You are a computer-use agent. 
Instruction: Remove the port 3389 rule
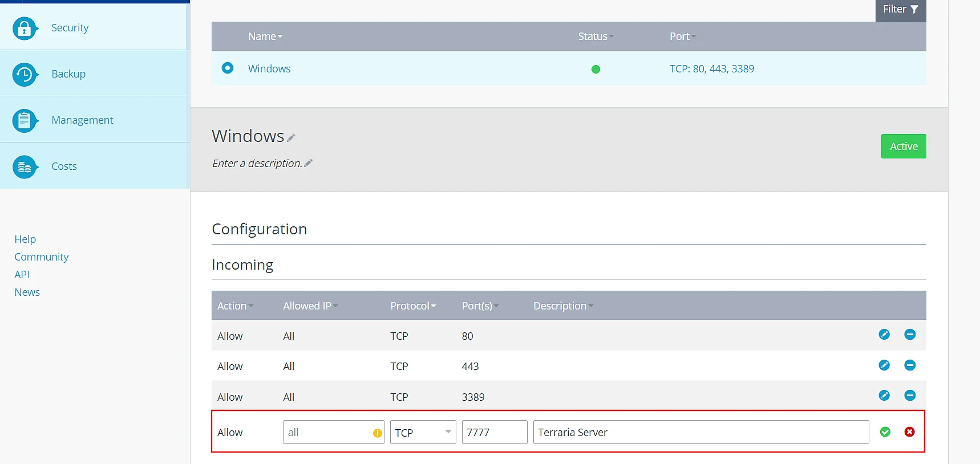(910, 395)
